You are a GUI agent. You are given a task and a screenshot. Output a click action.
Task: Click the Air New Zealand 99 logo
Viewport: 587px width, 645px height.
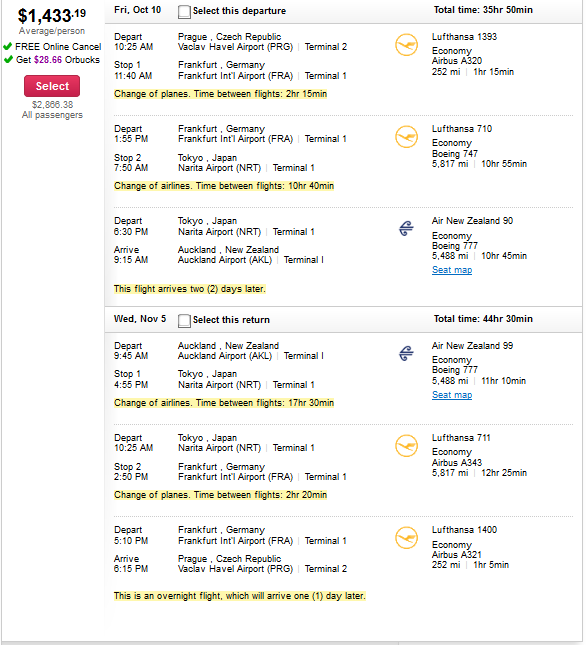pyautogui.click(x=406, y=353)
